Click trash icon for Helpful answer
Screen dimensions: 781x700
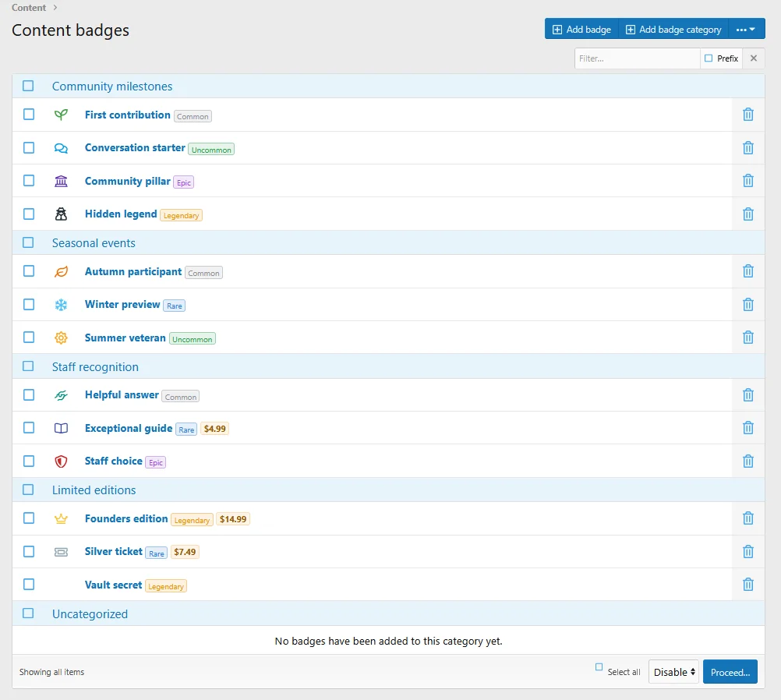click(x=747, y=395)
